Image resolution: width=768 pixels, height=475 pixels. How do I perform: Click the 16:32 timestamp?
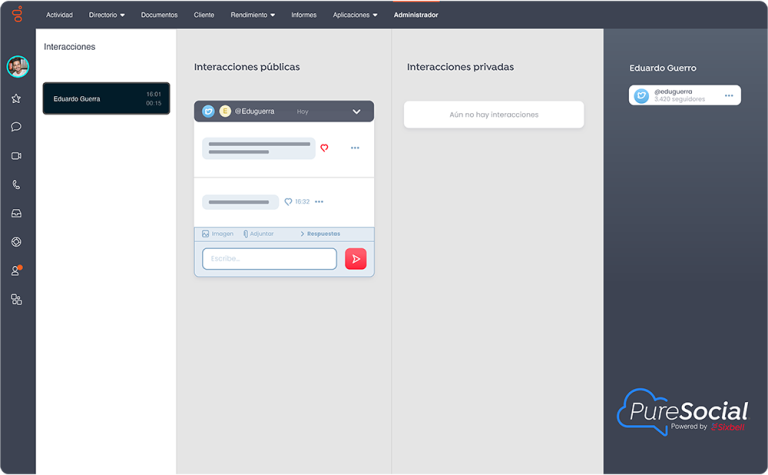coord(302,202)
